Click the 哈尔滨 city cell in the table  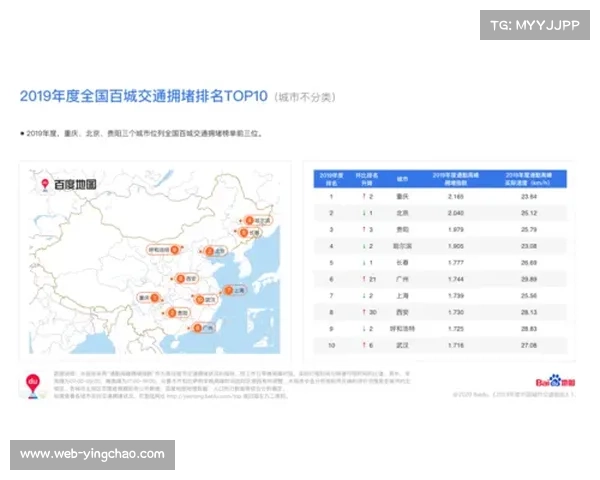pyautogui.click(x=402, y=246)
